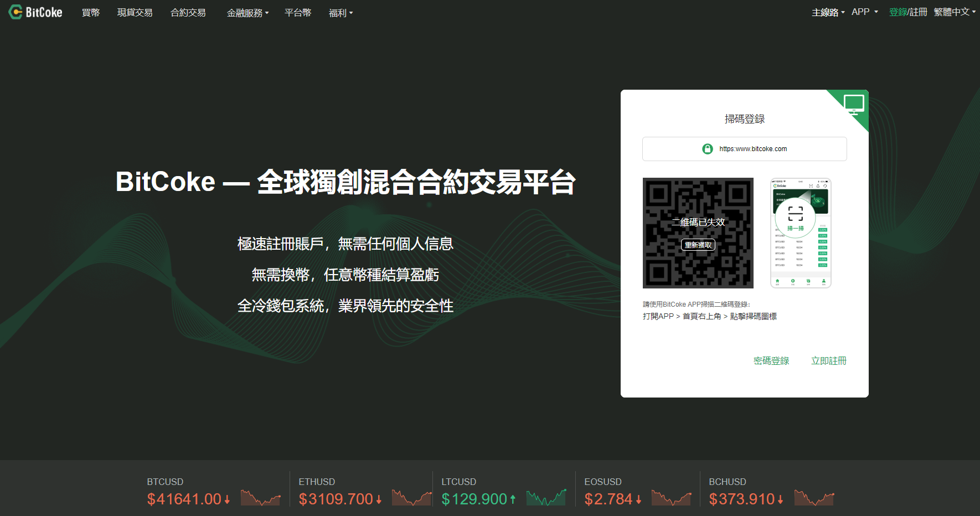Click the BitCoke logo in the header
The height and width of the screenshot is (516, 980).
click(x=35, y=12)
